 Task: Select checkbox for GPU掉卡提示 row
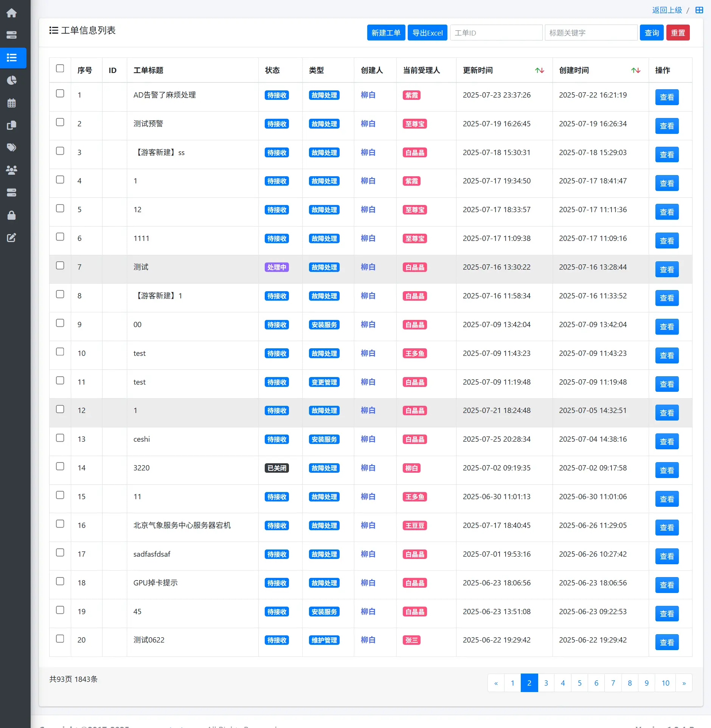pos(60,581)
